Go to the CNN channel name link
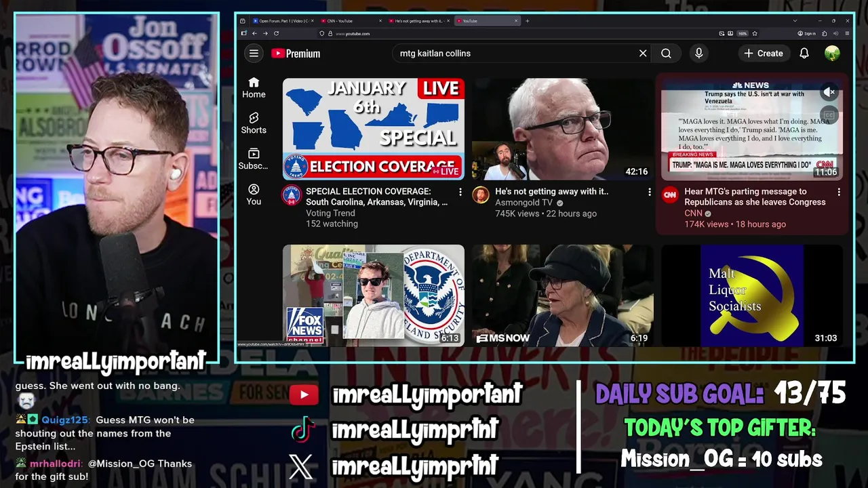868x488 pixels. pos(693,213)
